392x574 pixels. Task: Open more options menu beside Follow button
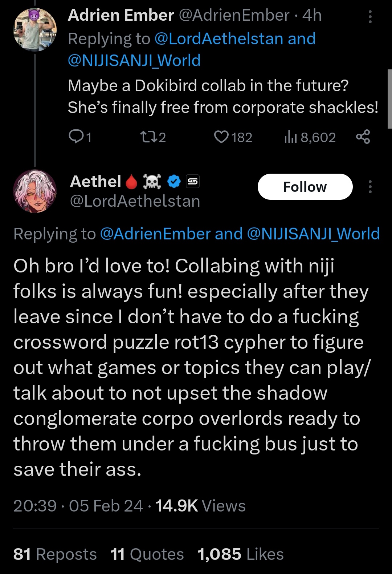coord(370,187)
